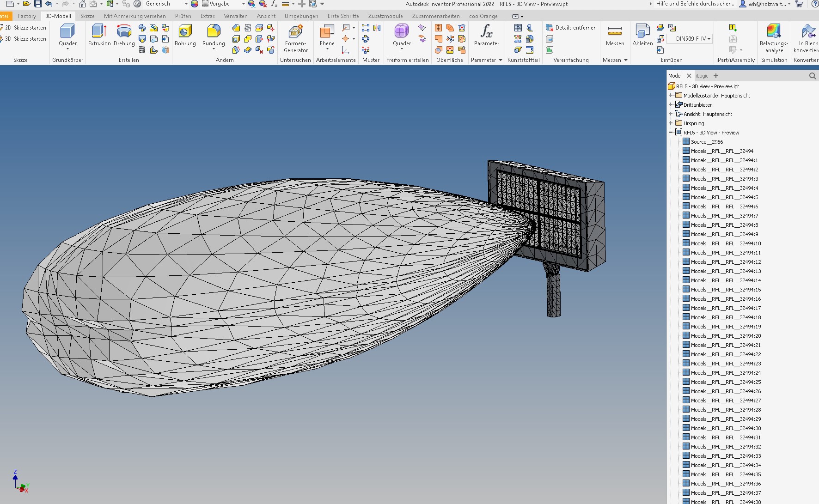Start a 2D-Skizze
The image size is (819, 504).
tap(24, 28)
